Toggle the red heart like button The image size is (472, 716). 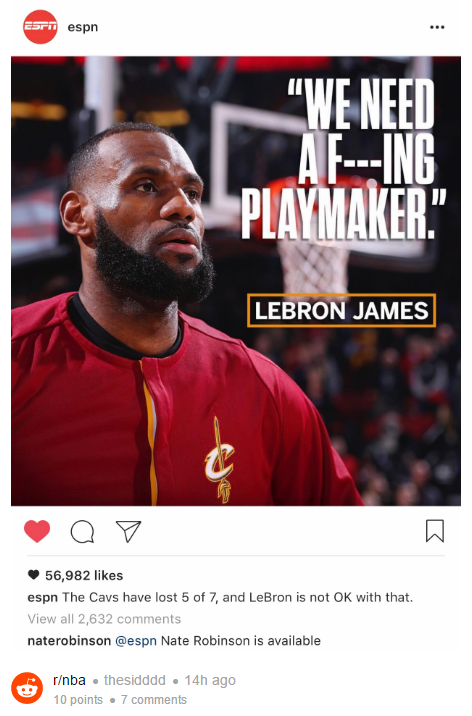click(37, 531)
